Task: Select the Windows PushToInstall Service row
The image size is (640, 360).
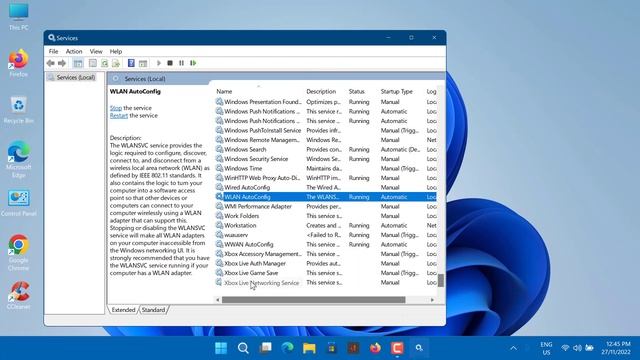Action: click(x=325, y=131)
